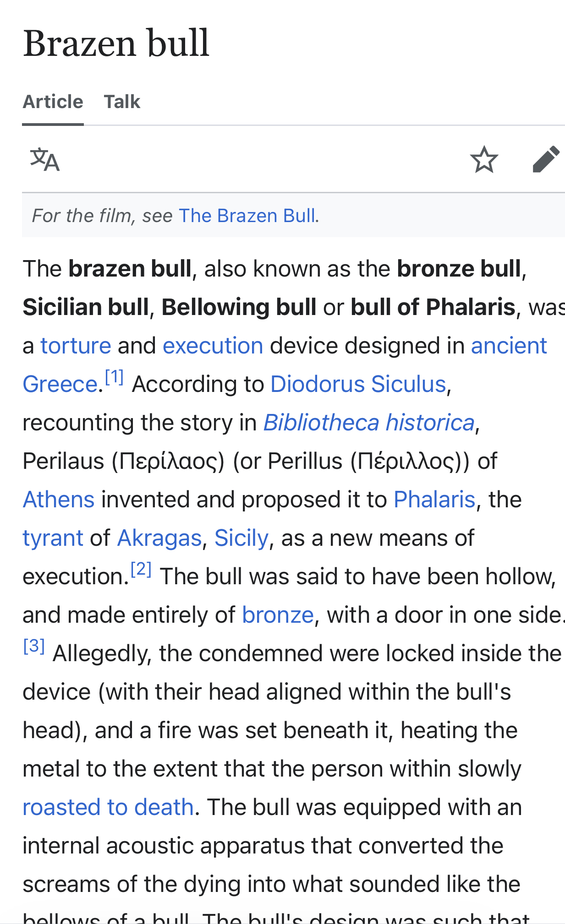Tap the pencil edit icon
Image resolution: width=565 pixels, height=924 pixels.
click(x=546, y=159)
